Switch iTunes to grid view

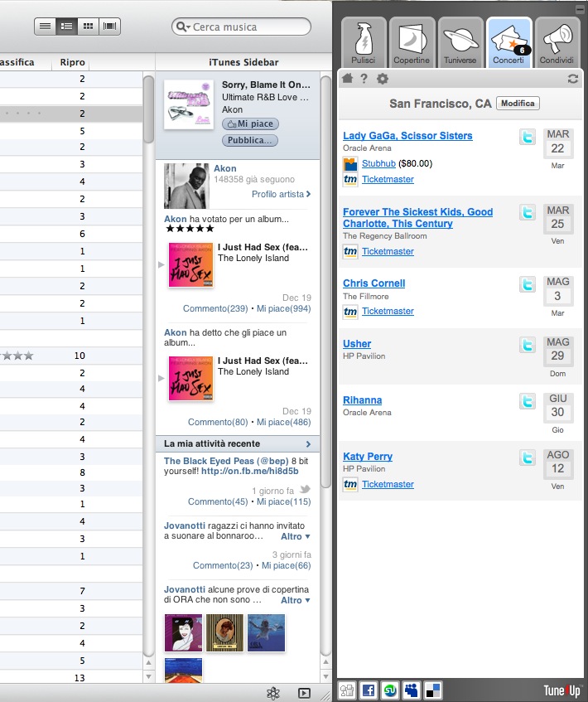point(88,27)
